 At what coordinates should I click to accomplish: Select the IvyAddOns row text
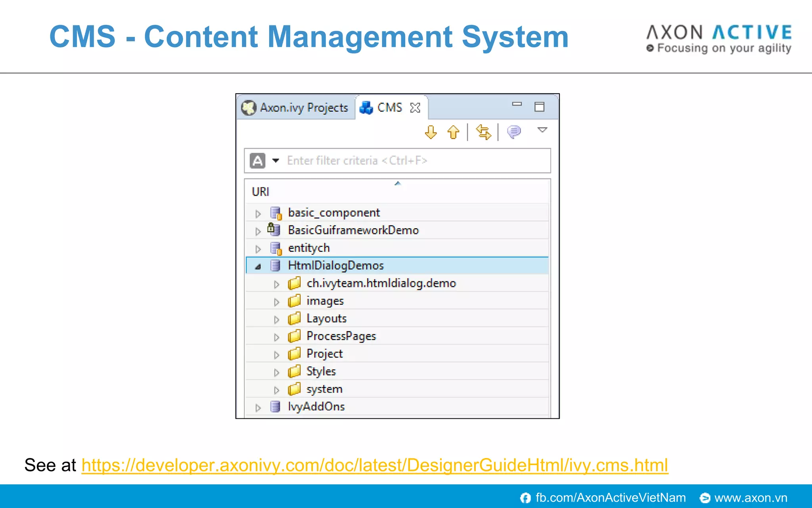coord(316,407)
